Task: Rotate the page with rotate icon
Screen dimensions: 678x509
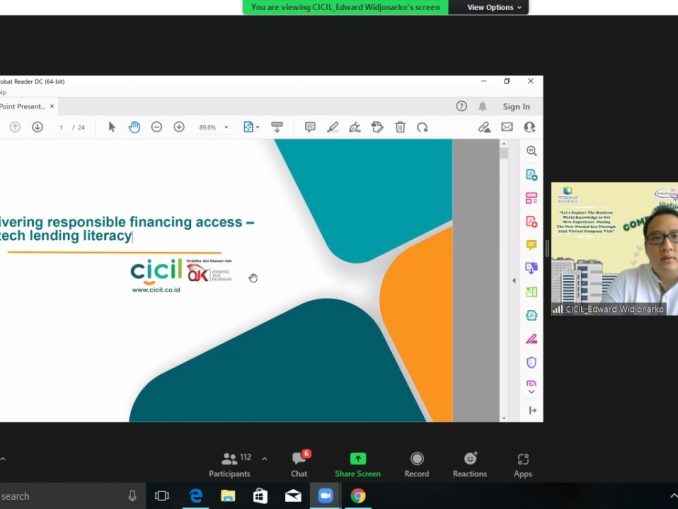Action: click(422, 127)
